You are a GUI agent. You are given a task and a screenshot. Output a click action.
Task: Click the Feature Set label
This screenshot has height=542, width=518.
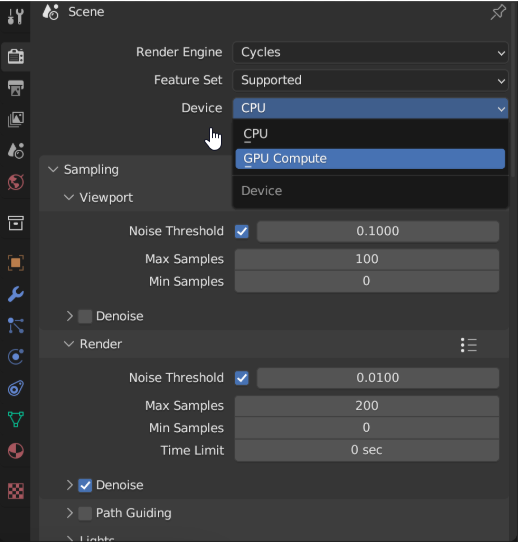(188, 80)
